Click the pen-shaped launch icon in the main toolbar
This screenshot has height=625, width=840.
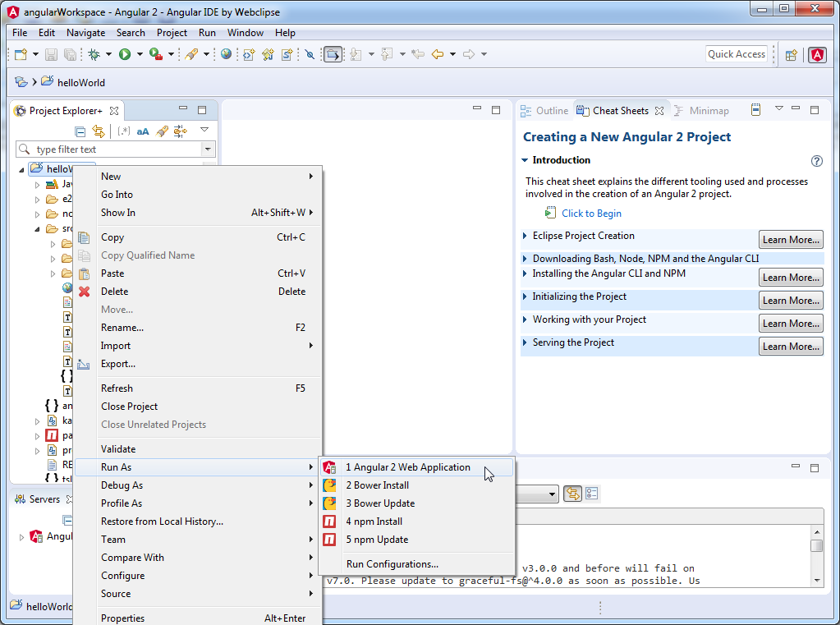[x=191, y=54]
